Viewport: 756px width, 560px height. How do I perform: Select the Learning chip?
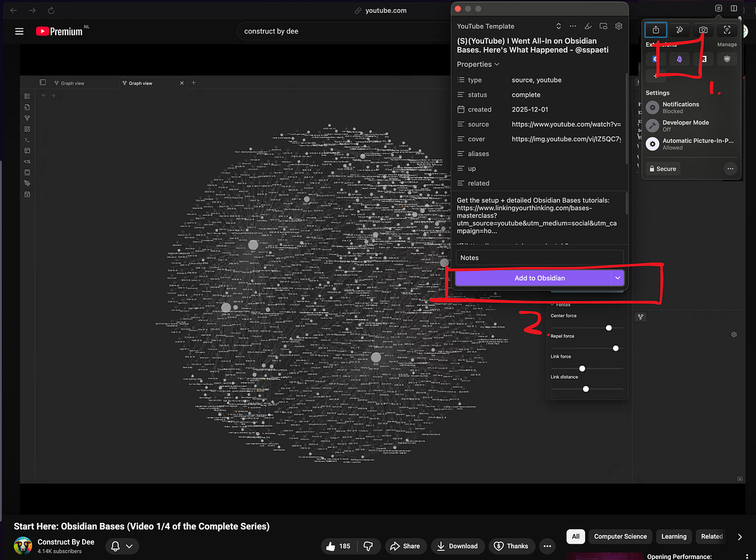(x=674, y=537)
